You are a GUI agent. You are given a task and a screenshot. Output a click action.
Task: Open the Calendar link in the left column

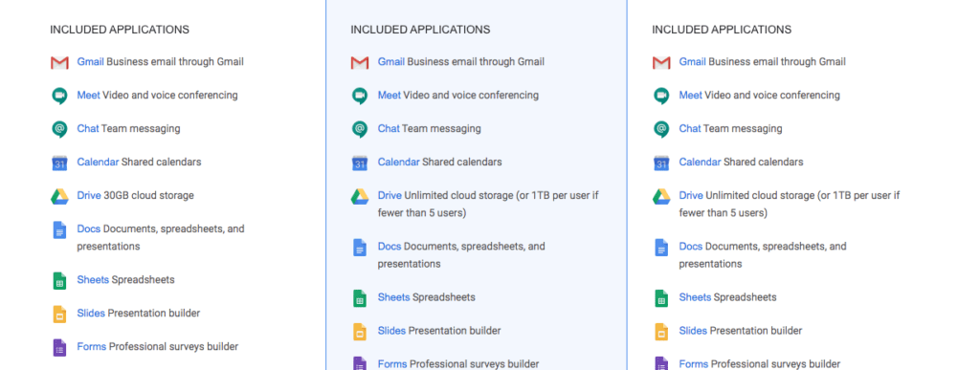pyautogui.click(x=98, y=162)
